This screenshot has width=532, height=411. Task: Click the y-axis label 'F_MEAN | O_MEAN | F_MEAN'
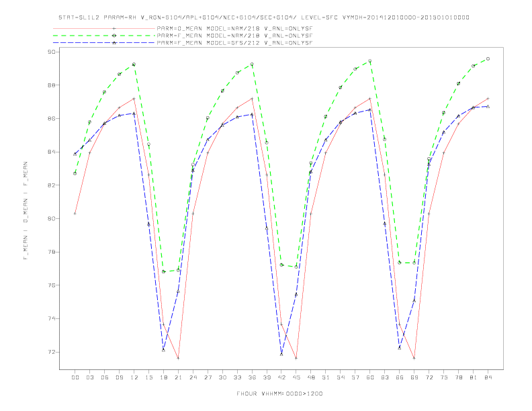(26, 211)
